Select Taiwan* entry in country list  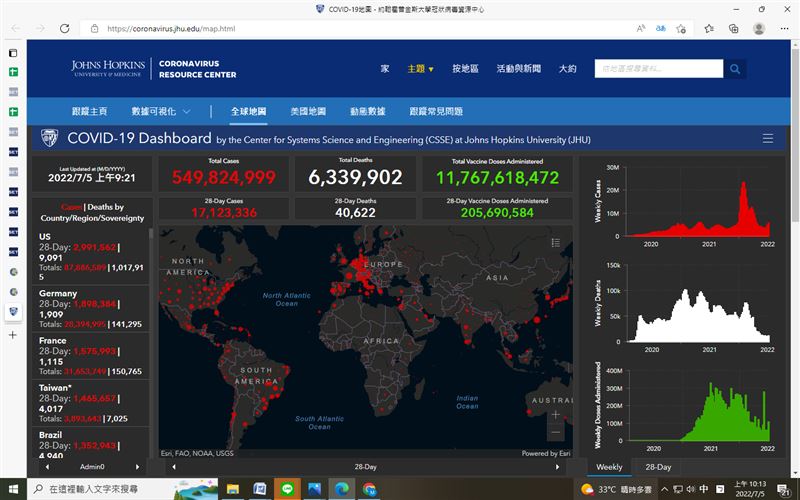[x=90, y=403]
